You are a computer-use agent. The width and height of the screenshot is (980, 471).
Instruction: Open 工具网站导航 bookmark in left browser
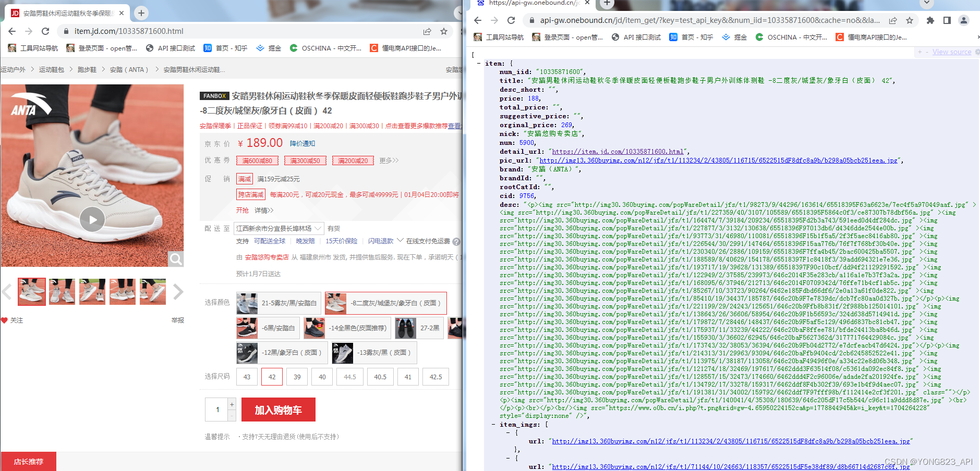33,48
